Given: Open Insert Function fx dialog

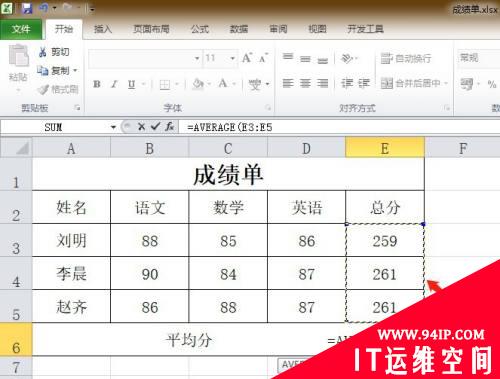Looking at the screenshot, I should (x=170, y=127).
